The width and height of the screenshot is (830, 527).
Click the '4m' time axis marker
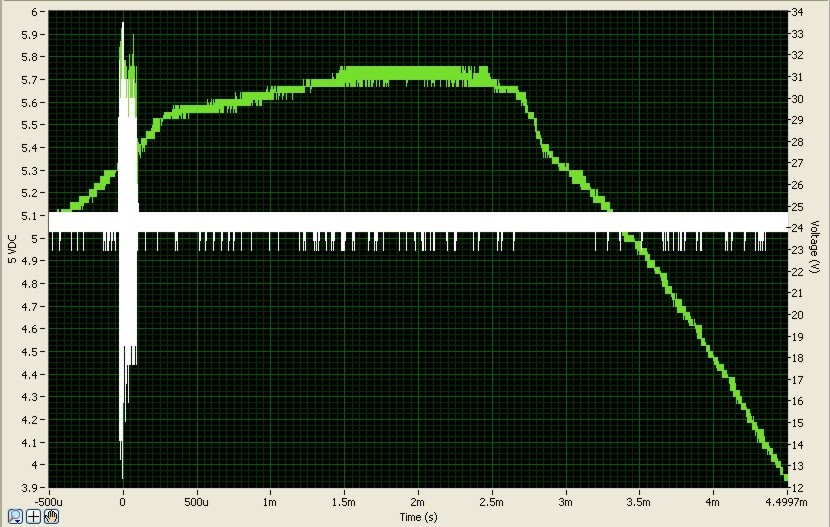[712, 502]
